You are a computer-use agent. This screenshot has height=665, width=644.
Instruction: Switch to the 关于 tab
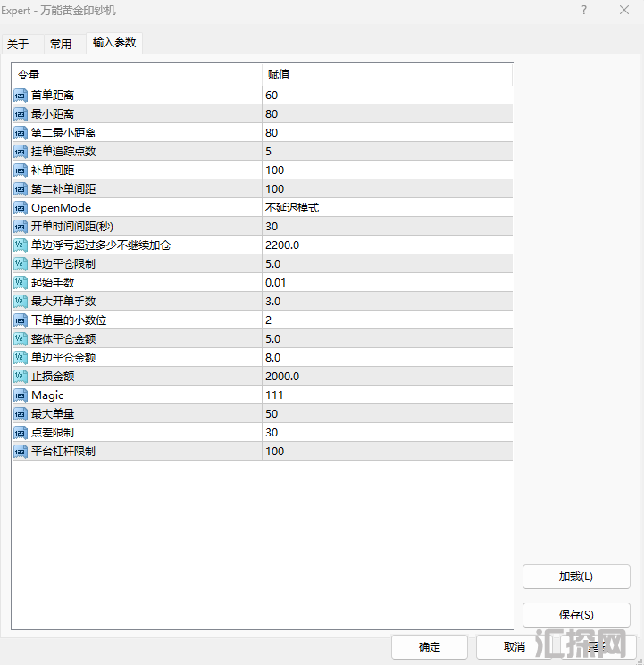point(18,44)
